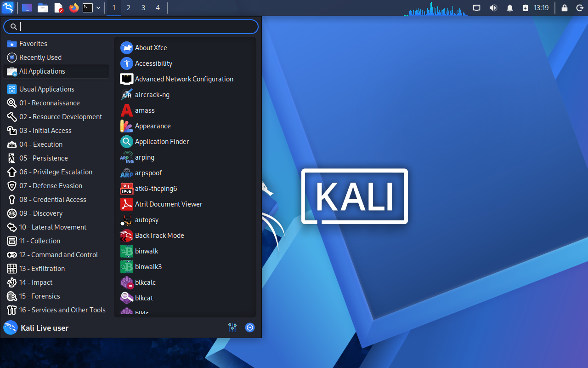Choose the 03 - Initial Access category
This screenshot has width=588, height=368.
pyautogui.click(x=56, y=131)
